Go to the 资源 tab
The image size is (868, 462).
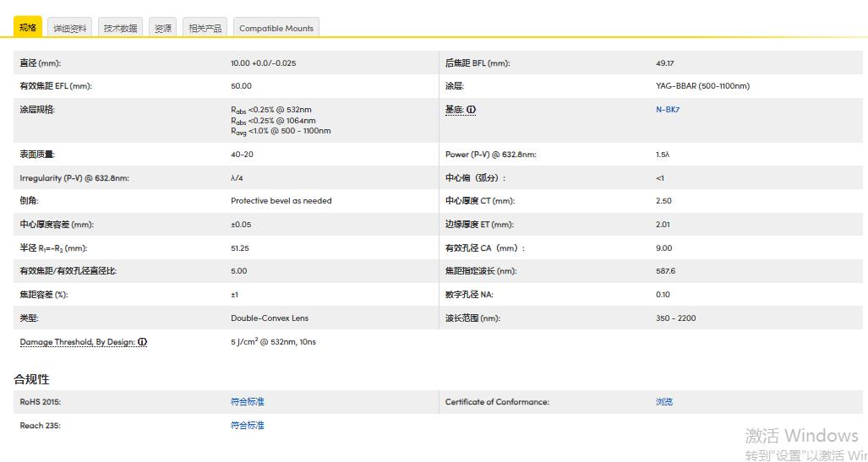[162, 28]
